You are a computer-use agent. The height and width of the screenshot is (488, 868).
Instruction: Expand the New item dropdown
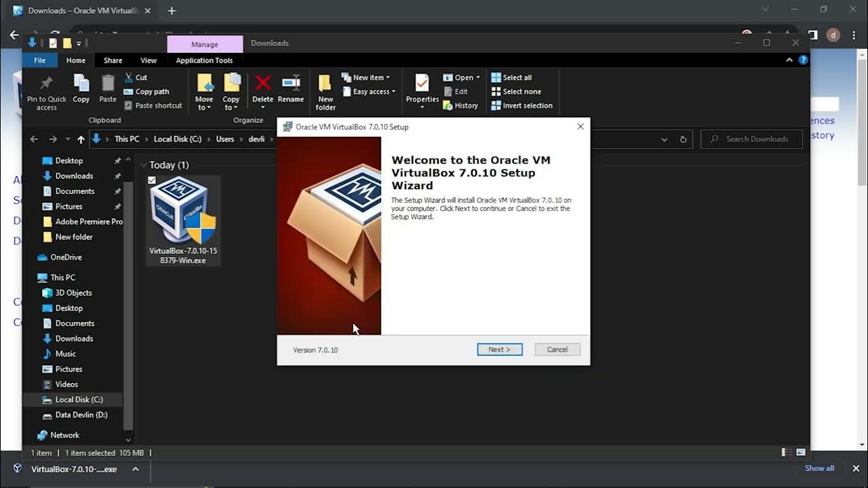pos(366,77)
